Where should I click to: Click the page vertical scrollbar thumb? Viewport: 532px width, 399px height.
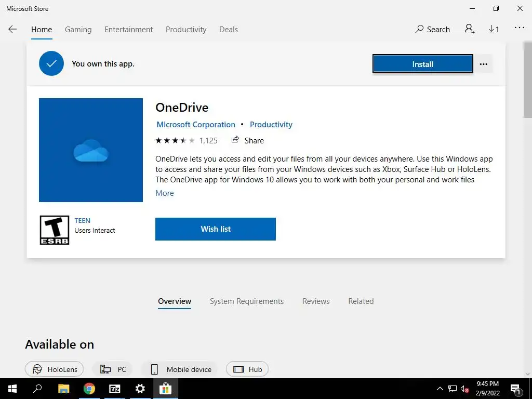[x=528, y=79]
